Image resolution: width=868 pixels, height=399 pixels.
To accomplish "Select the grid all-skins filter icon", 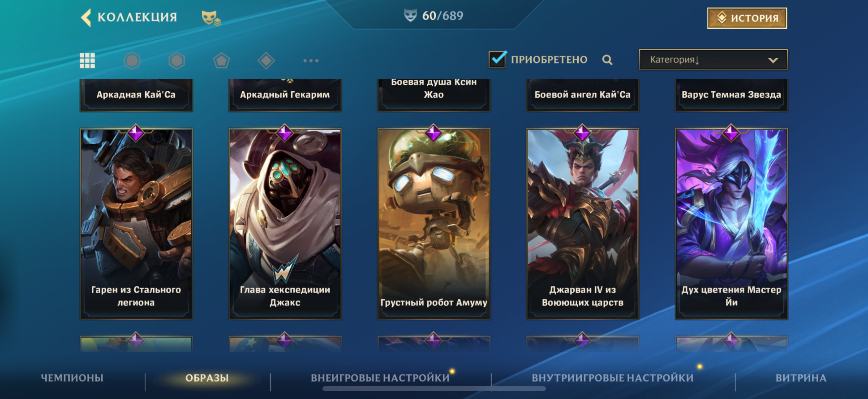I will pos(87,61).
